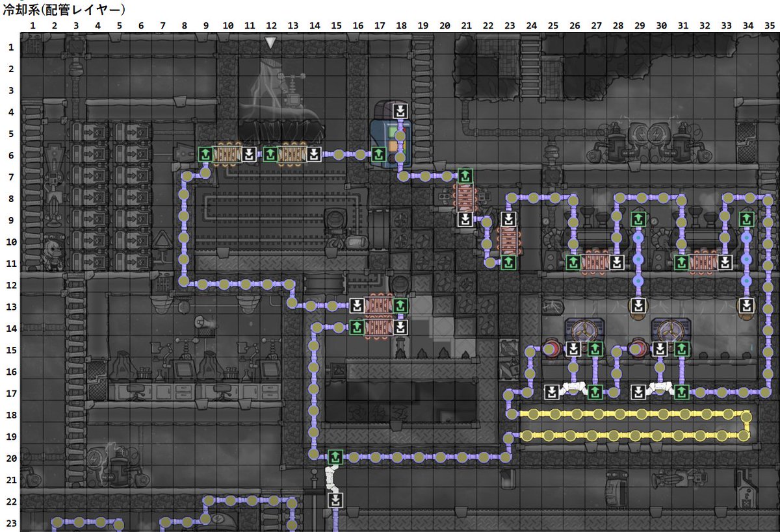Viewport: 780px width, 532px height.
Task: Click white input port at column 28, row 11
Action: coord(617,262)
